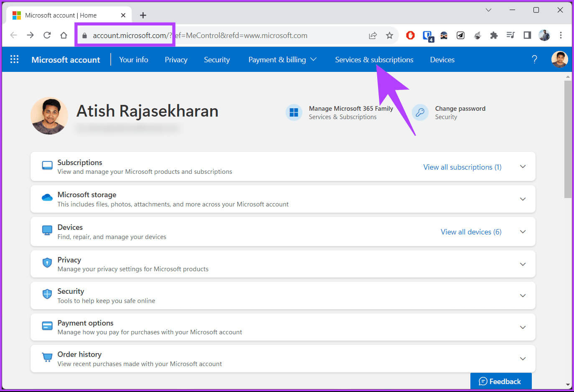Open the Microsoft apps launcher grid
The height and width of the screenshot is (392, 574).
pos(14,59)
